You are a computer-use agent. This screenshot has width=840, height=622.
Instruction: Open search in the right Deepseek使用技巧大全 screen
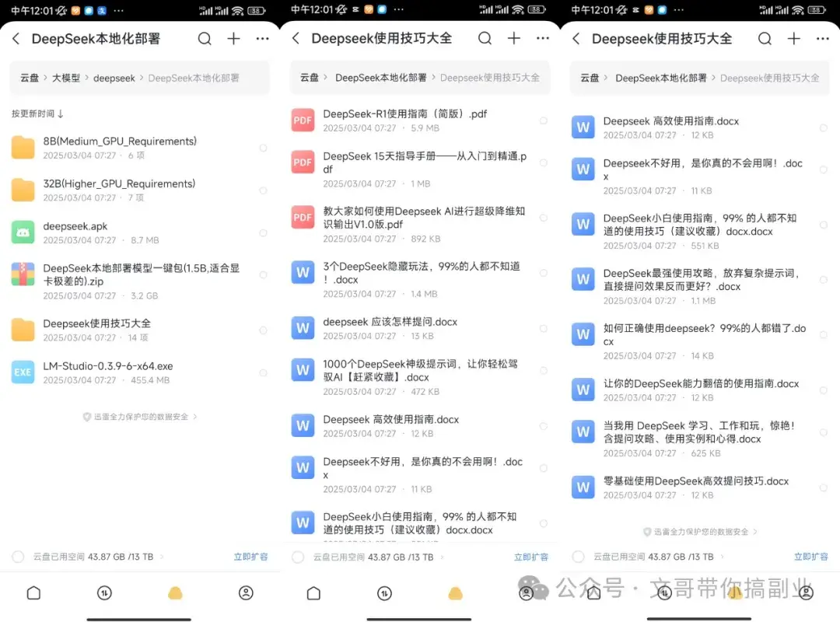[765, 39]
